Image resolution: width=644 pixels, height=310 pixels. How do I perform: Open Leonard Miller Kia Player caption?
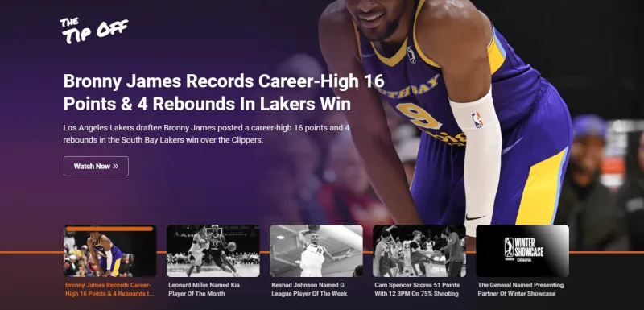(x=204, y=289)
